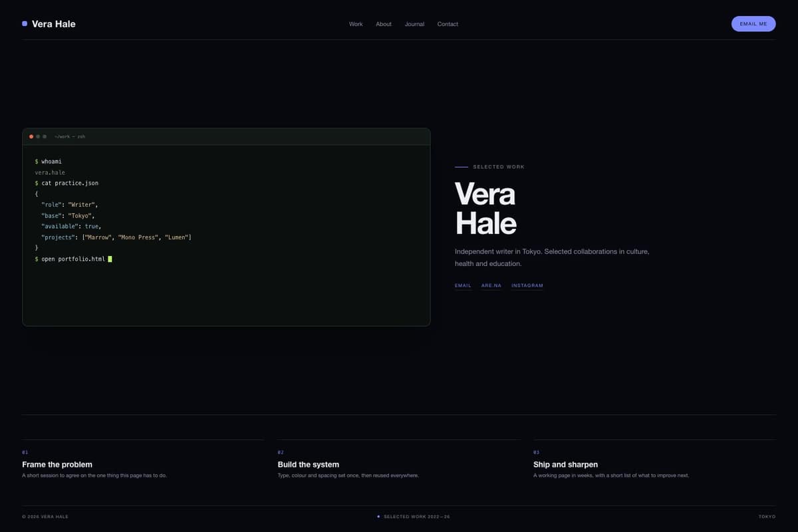
Task: Open the About nav item
Action: [x=384, y=24]
